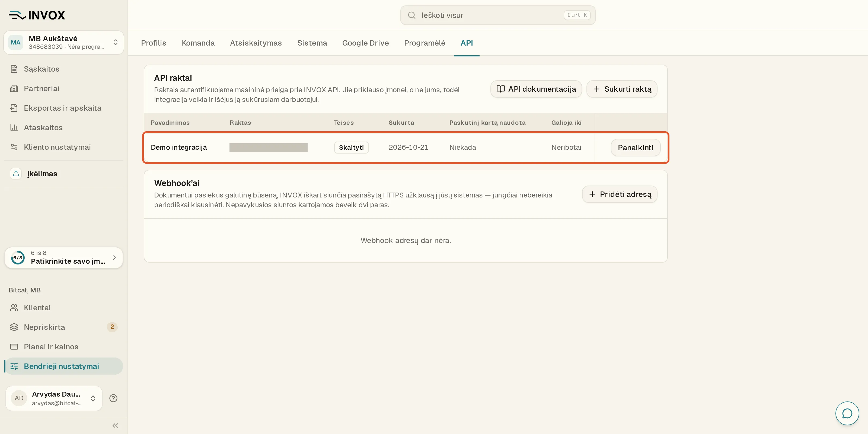Image resolution: width=868 pixels, height=434 pixels.
Task: Expand MB Aukštavė company switcher
Action: (x=64, y=43)
